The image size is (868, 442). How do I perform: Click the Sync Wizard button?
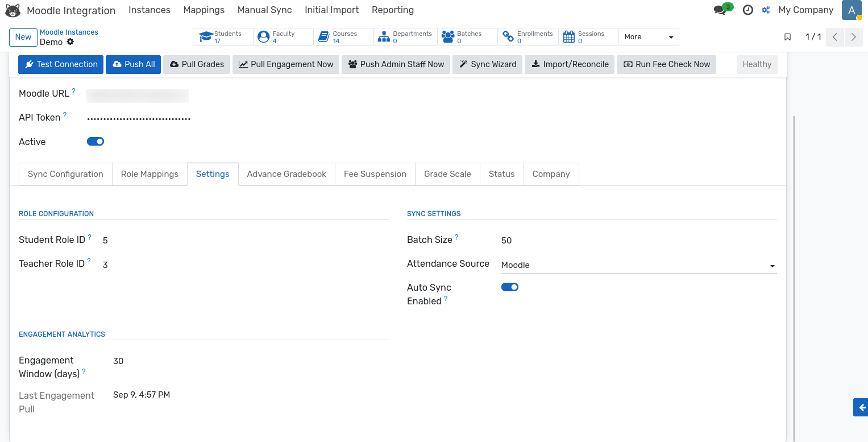pyautogui.click(x=488, y=64)
